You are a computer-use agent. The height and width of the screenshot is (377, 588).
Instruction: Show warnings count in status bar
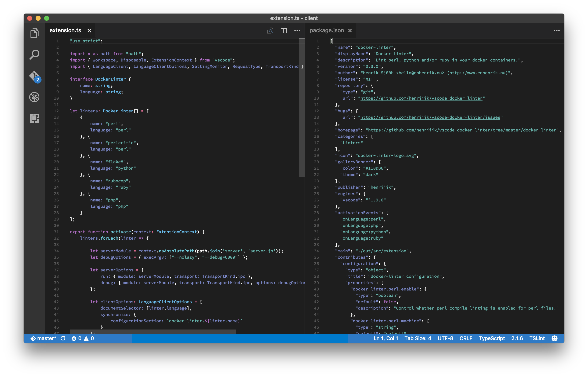[89, 338]
